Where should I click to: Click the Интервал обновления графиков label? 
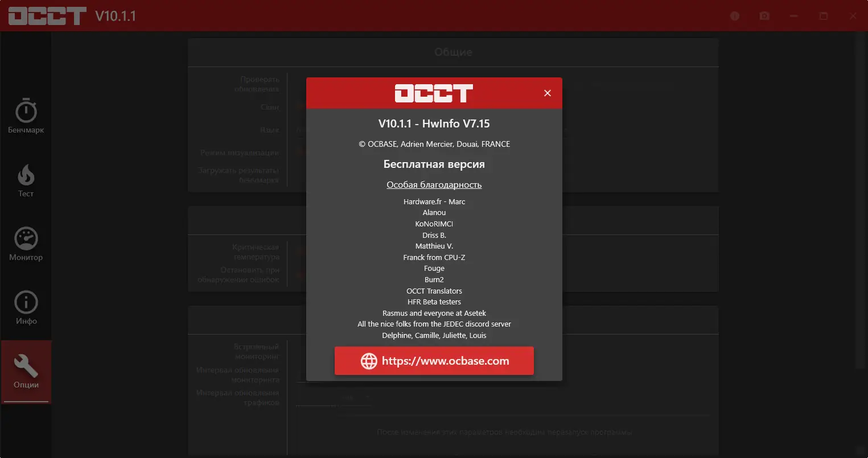click(238, 398)
